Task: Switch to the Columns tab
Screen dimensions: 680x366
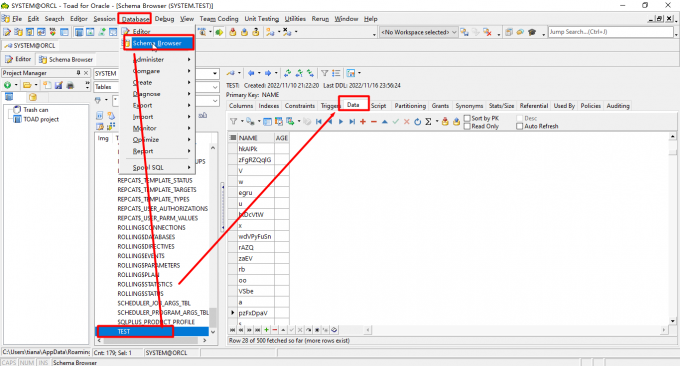Action: tap(241, 105)
